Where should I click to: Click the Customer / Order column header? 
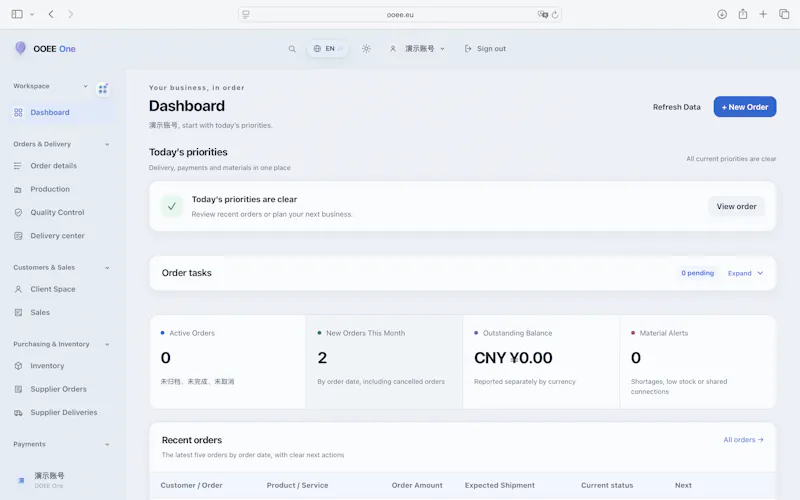click(191, 486)
